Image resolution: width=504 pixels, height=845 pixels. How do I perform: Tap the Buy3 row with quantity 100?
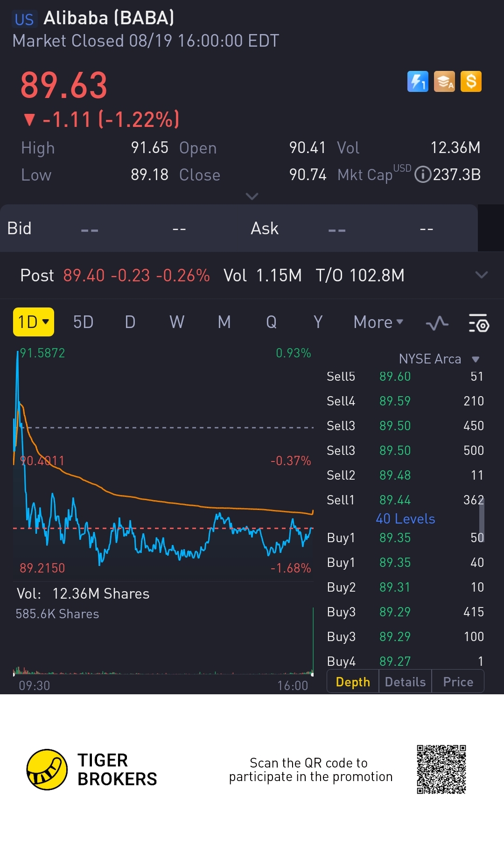coord(405,637)
